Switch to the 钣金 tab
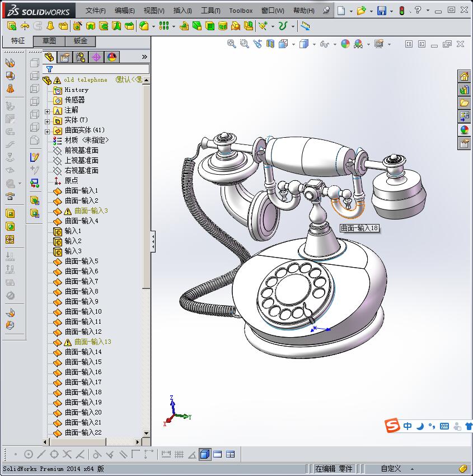 pos(81,41)
